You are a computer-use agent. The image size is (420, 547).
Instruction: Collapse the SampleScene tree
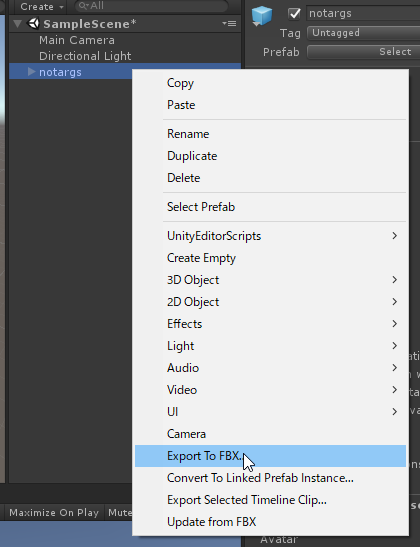pos(17,24)
